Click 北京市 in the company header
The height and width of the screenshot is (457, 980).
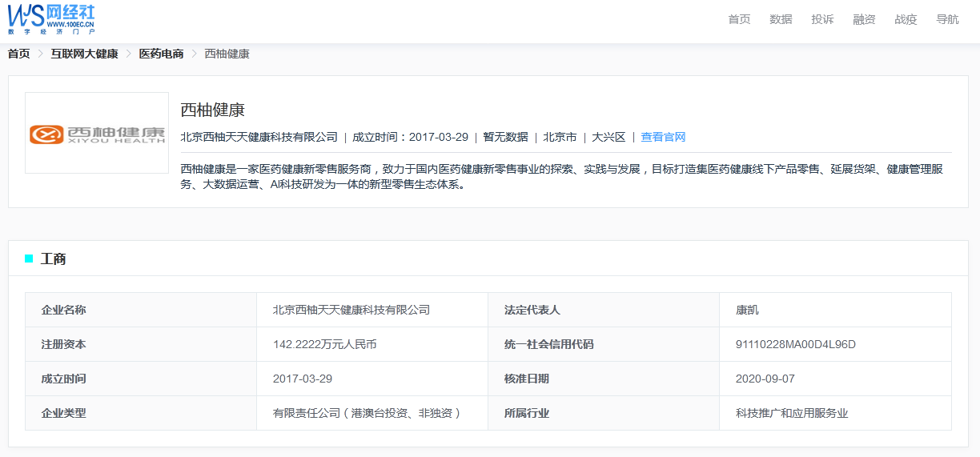tap(560, 137)
